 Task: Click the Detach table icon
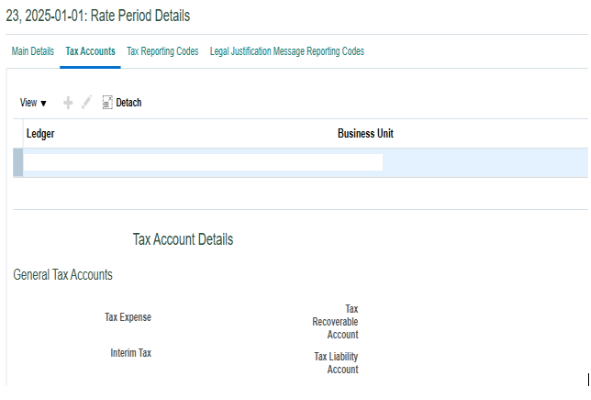(107, 102)
